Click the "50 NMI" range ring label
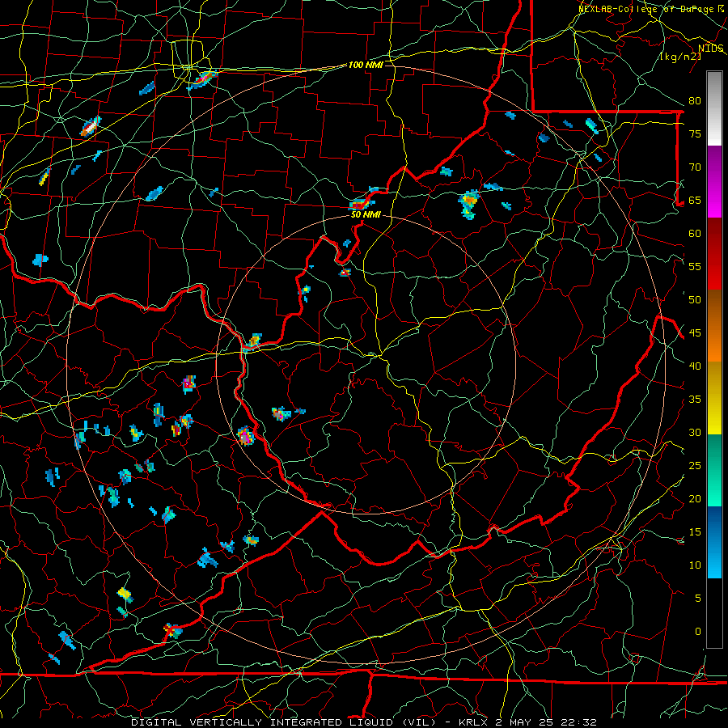The height and width of the screenshot is (728, 728). click(x=366, y=214)
